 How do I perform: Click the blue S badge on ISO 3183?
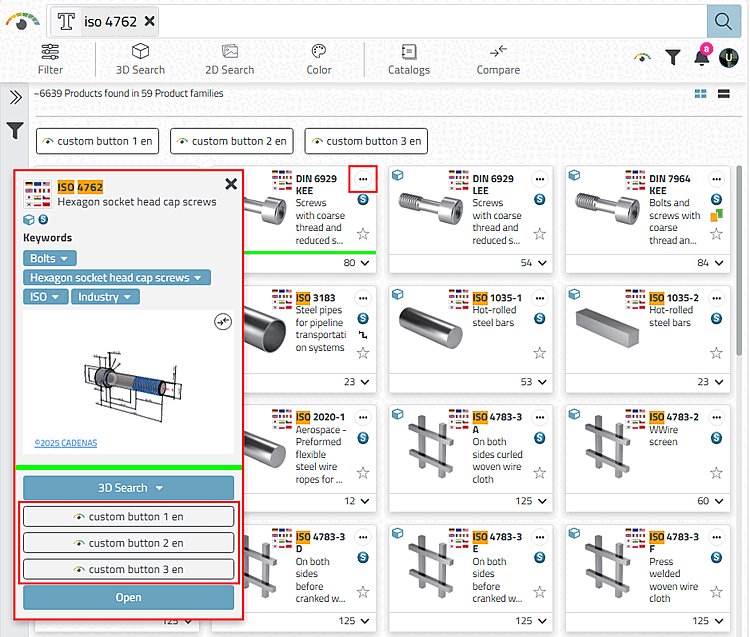[x=363, y=318]
